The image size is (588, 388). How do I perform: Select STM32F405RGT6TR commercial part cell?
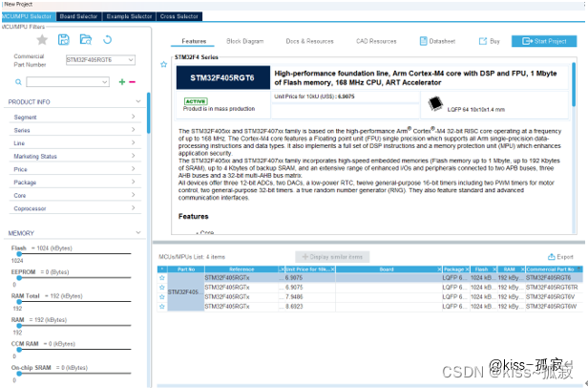click(552, 288)
